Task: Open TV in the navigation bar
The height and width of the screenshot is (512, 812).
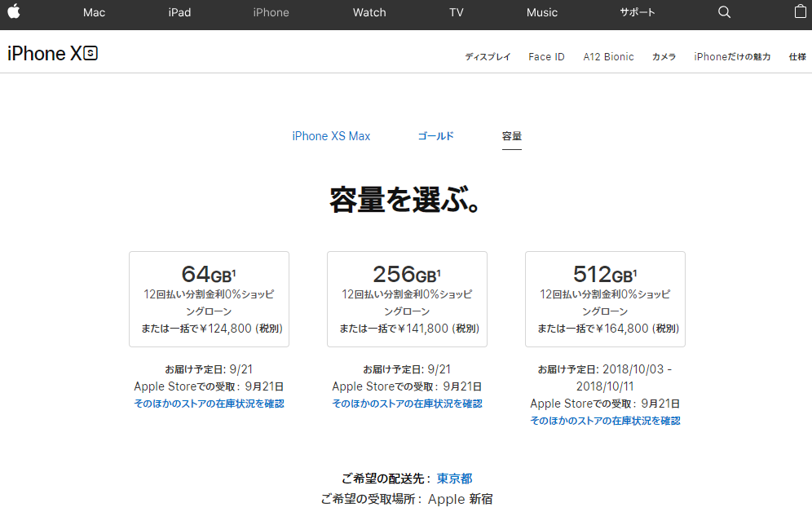Action: coord(456,12)
